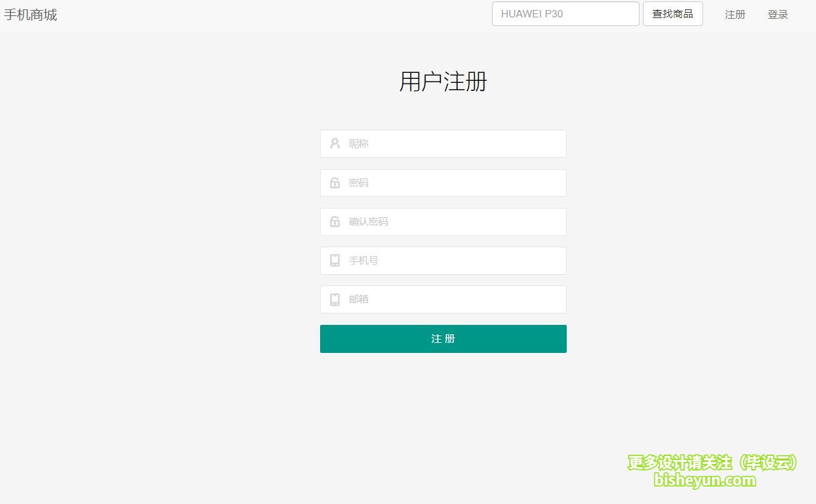The width and height of the screenshot is (816, 504).
Task: Click the device icon in 邮箱 field
Action: (335, 299)
